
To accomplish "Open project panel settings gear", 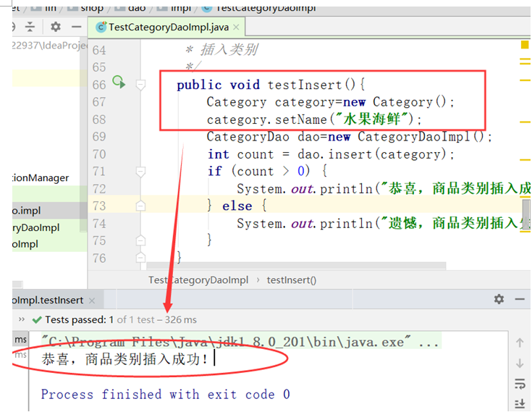I will [55, 27].
